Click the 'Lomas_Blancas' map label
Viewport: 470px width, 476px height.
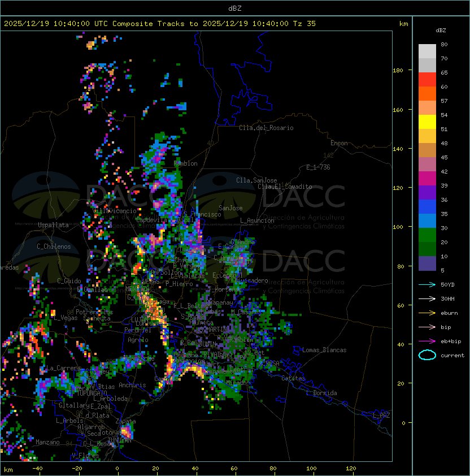pyautogui.click(x=324, y=350)
